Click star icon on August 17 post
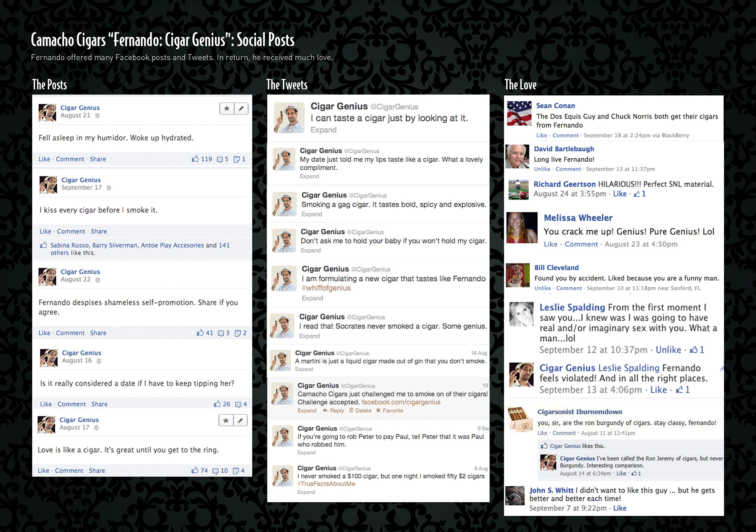 click(x=226, y=420)
